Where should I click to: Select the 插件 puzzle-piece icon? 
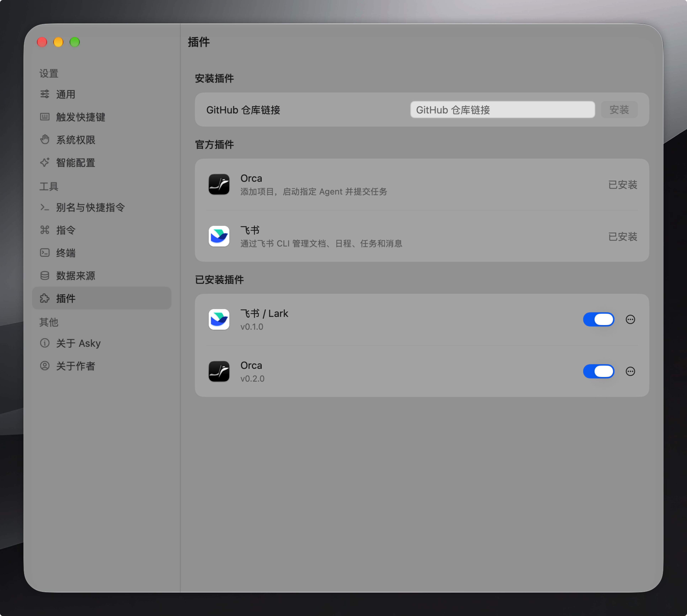pos(45,298)
